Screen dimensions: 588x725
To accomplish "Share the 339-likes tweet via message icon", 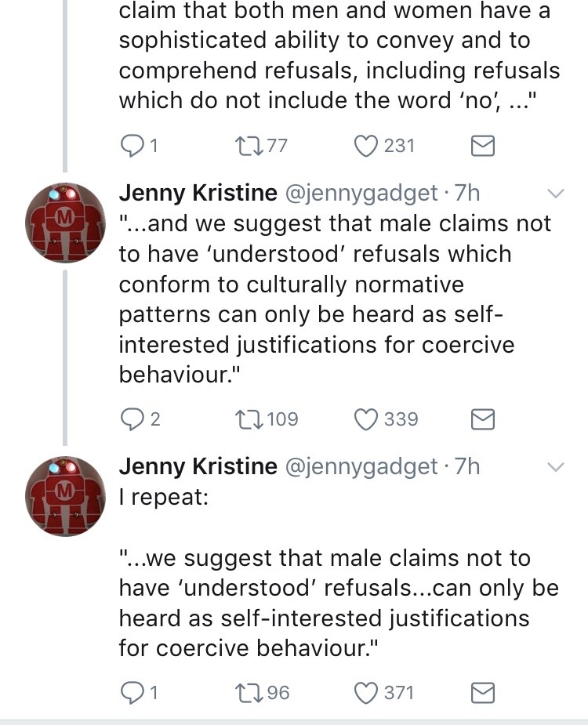I will 481,419.
